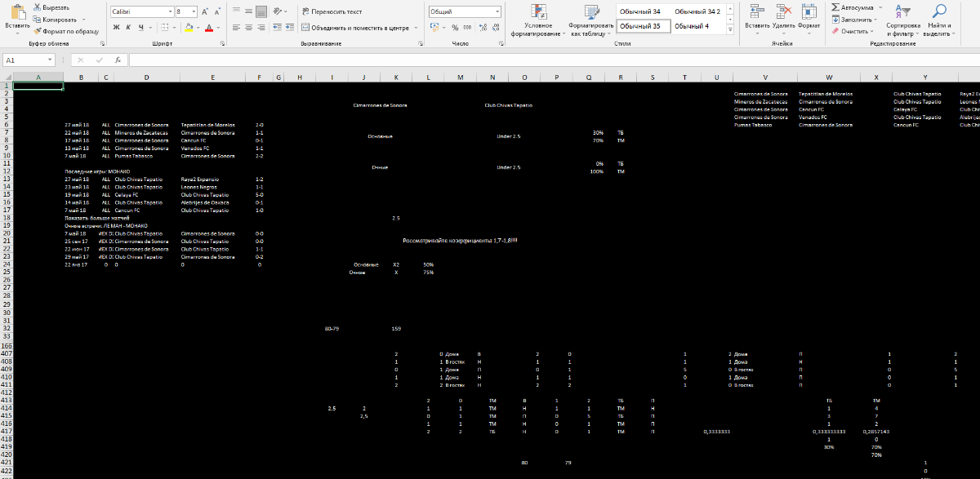
Task: Open the Name Box dropdown arrow
Action: click(51, 60)
